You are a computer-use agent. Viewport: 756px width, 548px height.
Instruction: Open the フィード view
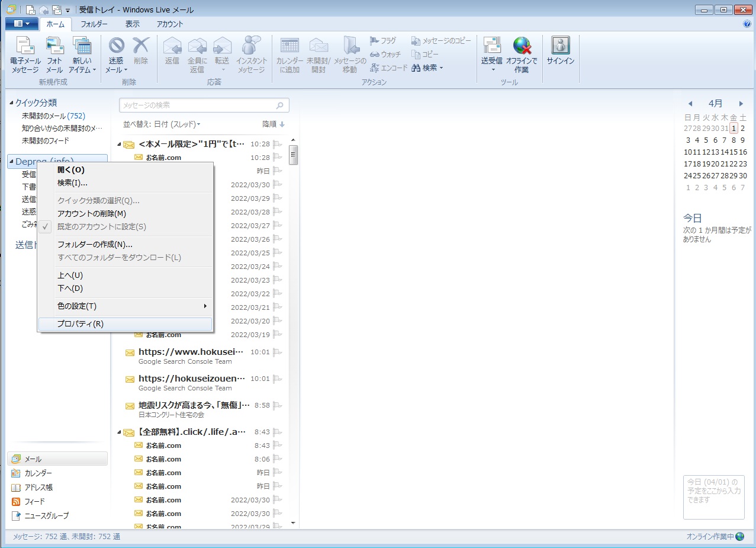[x=57, y=502]
